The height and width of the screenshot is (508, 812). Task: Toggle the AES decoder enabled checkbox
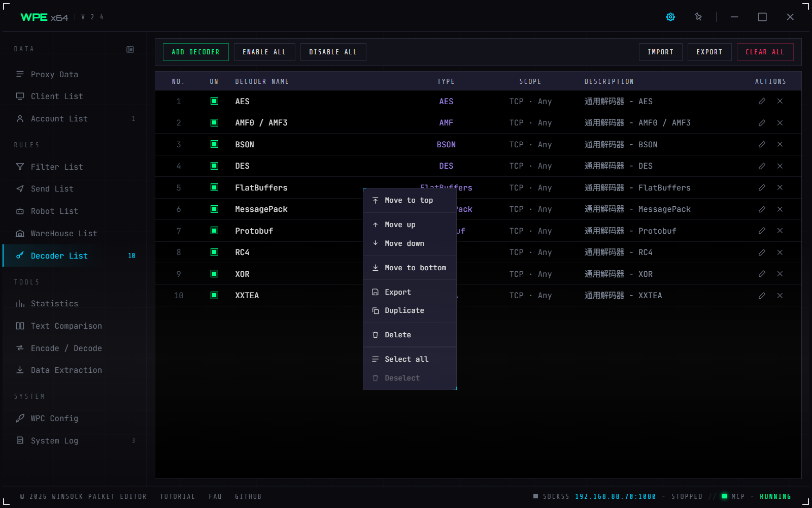(x=214, y=101)
